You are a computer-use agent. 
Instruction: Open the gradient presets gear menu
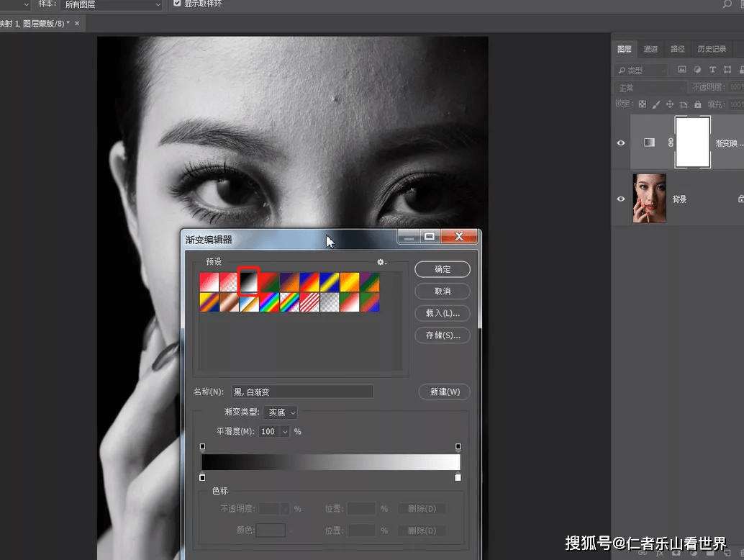[381, 262]
